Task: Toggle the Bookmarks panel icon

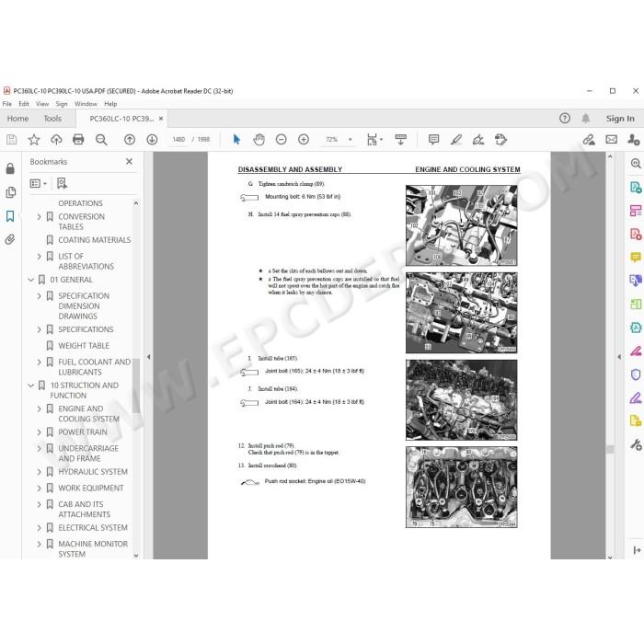Action: pos(10,216)
